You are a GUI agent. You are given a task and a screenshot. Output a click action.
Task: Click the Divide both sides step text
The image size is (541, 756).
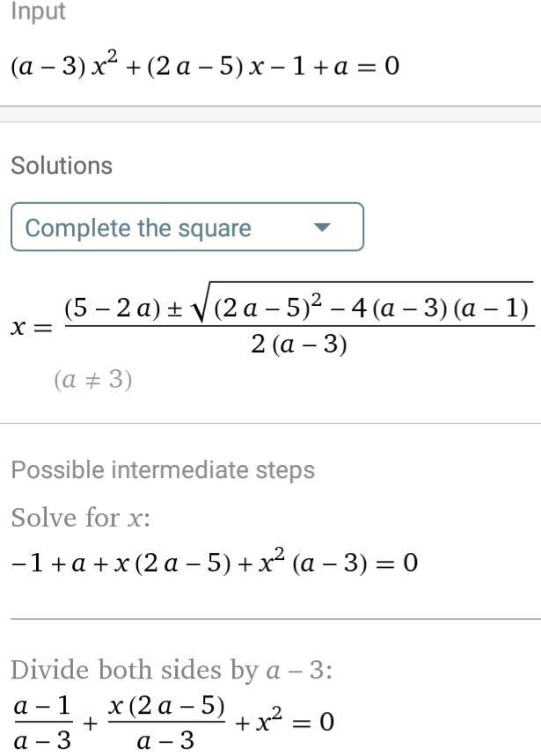(172, 671)
